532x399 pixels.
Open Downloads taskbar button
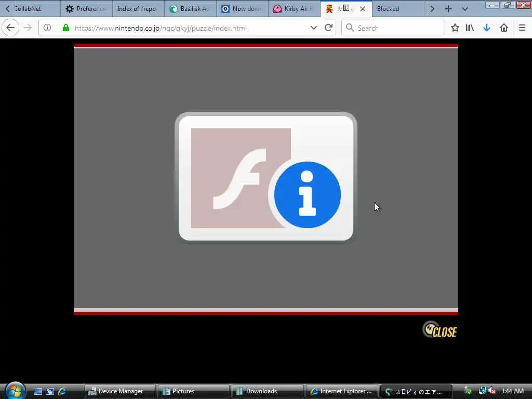pyautogui.click(x=268, y=391)
